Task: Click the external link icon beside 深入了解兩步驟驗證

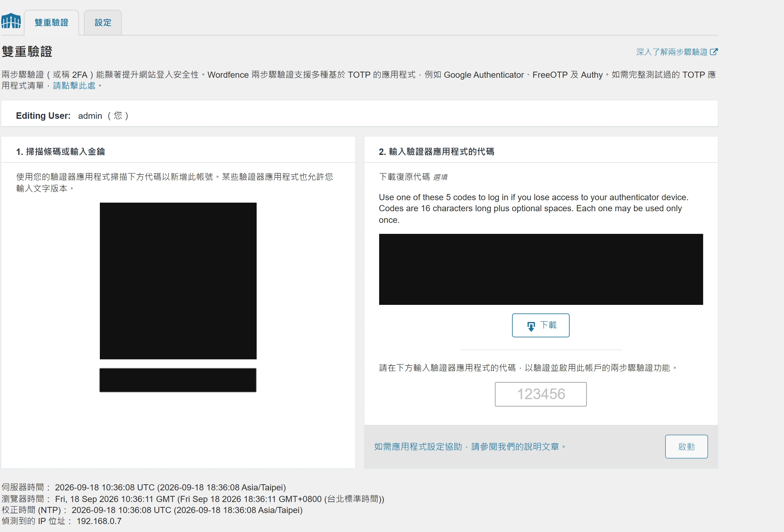Action: click(714, 52)
